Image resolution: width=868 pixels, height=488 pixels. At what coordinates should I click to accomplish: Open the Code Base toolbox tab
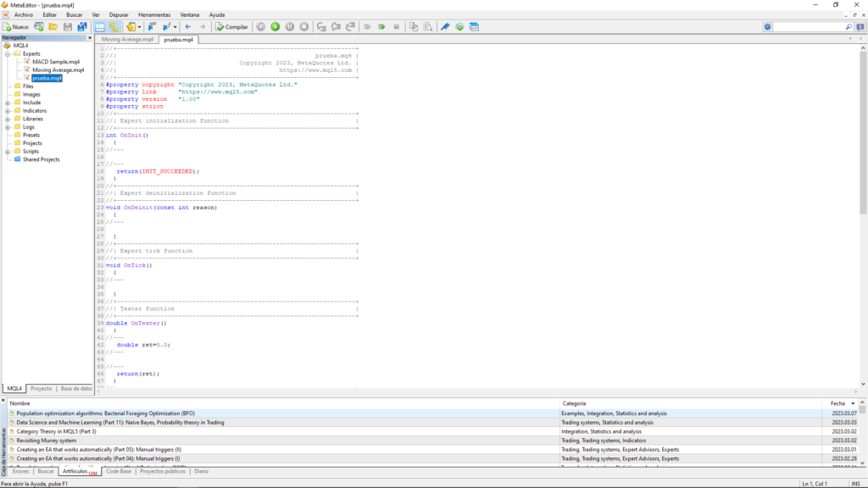point(119,471)
